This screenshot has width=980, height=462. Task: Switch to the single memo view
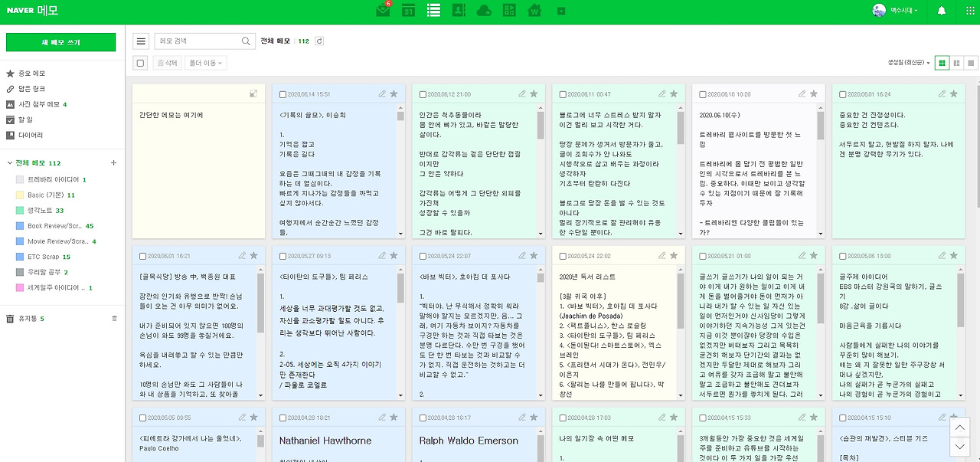(x=972, y=63)
